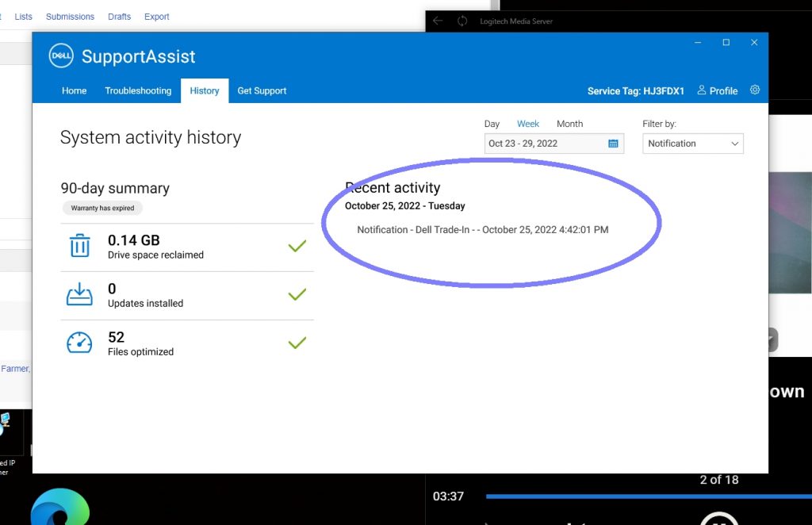Switch to the Troubleshooting tab

(x=138, y=90)
